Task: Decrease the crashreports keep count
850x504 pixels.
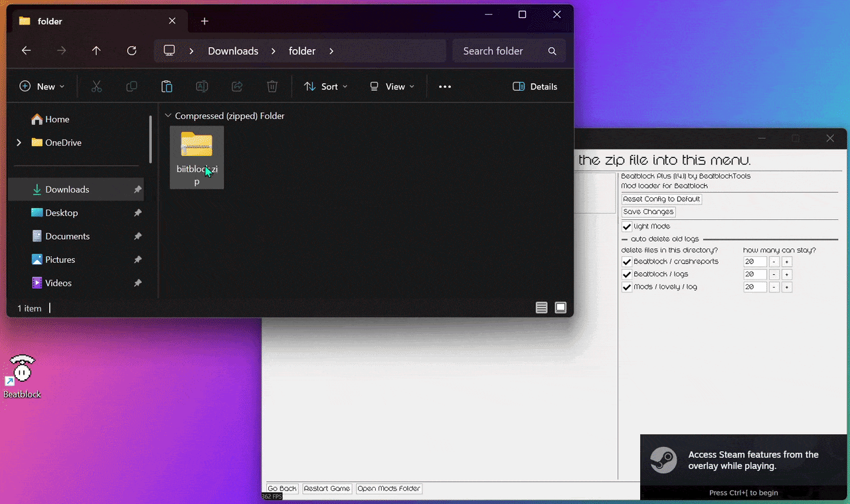Action: click(774, 262)
